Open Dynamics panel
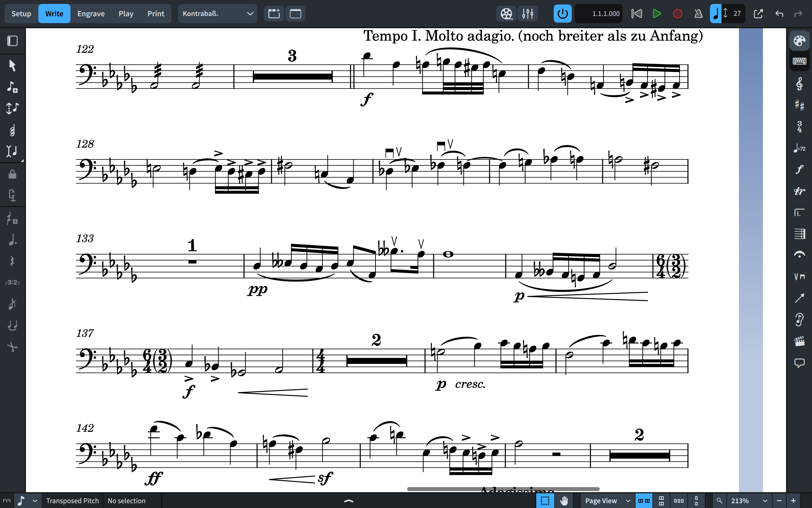The image size is (812, 508). pyautogui.click(x=799, y=170)
